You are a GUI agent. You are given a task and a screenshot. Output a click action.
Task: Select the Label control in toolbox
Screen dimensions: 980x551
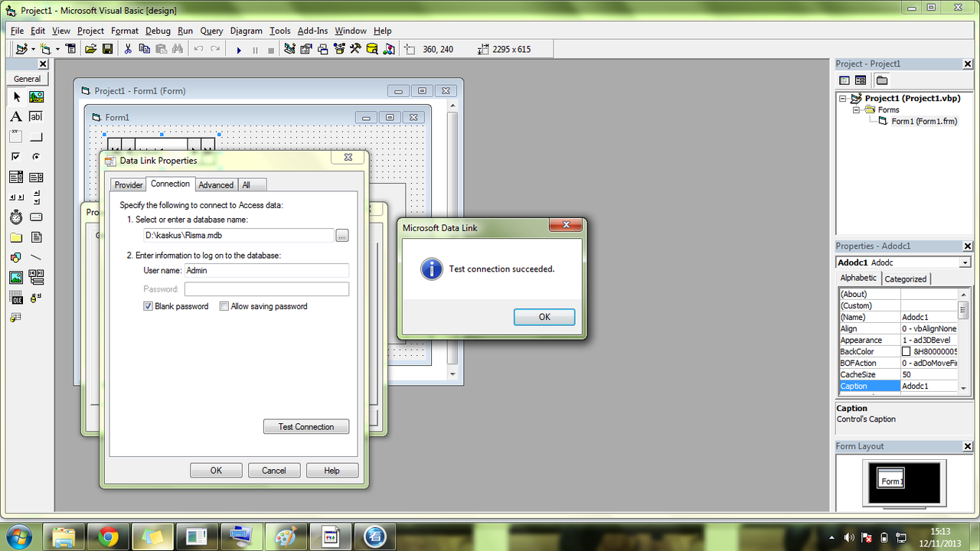click(x=16, y=117)
